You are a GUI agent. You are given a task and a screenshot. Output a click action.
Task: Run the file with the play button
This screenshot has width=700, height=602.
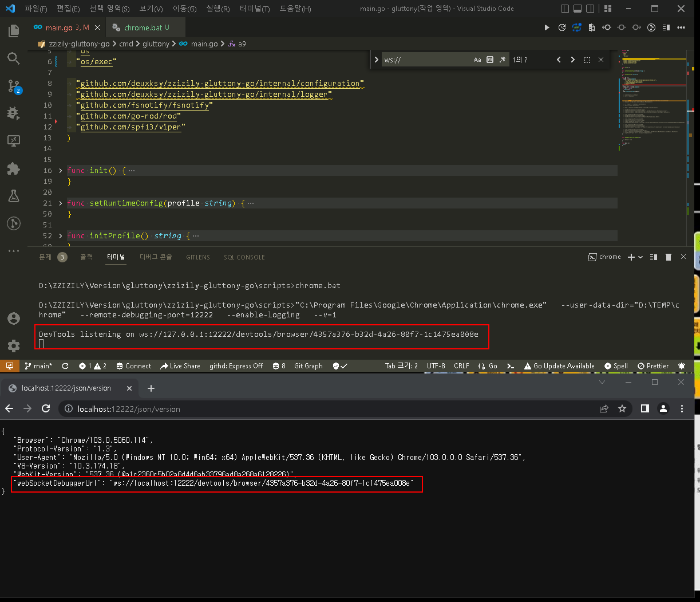[547, 27]
